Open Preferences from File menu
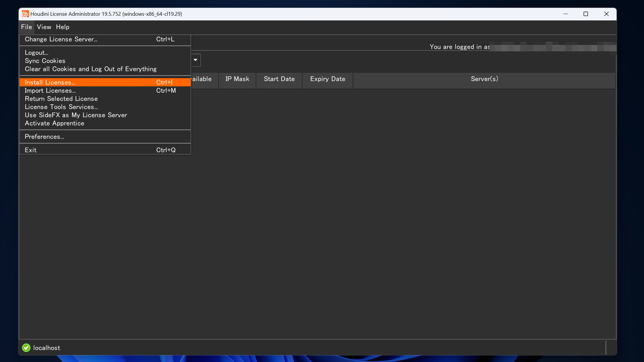Screen dimensions: 644x362 [105, 137]
